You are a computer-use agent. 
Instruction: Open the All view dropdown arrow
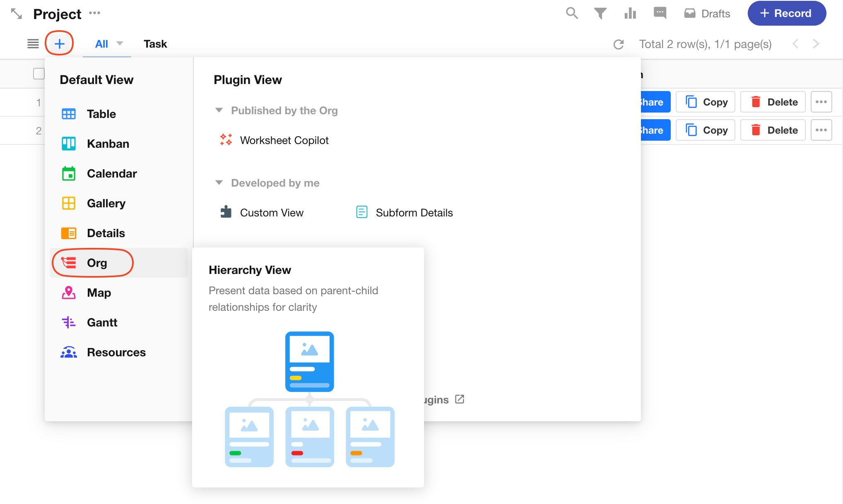[120, 43]
